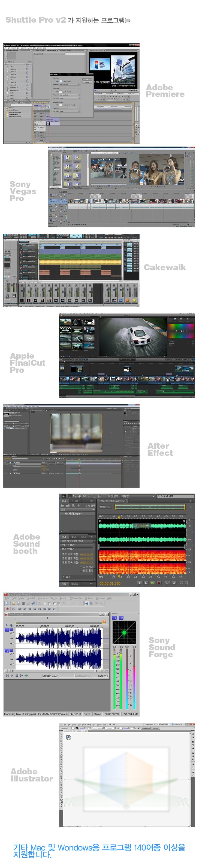Click Play All button in Sound Forge toolbar
199x868 pixels.
20,609
